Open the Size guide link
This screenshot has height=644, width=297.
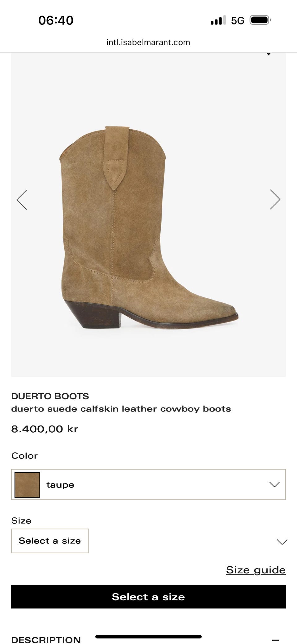tap(256, 570)
